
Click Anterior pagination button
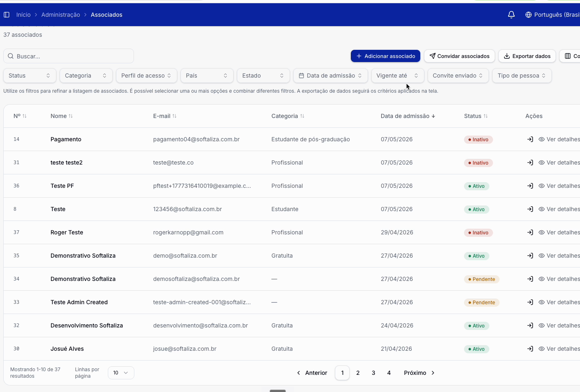pos(312,373)
